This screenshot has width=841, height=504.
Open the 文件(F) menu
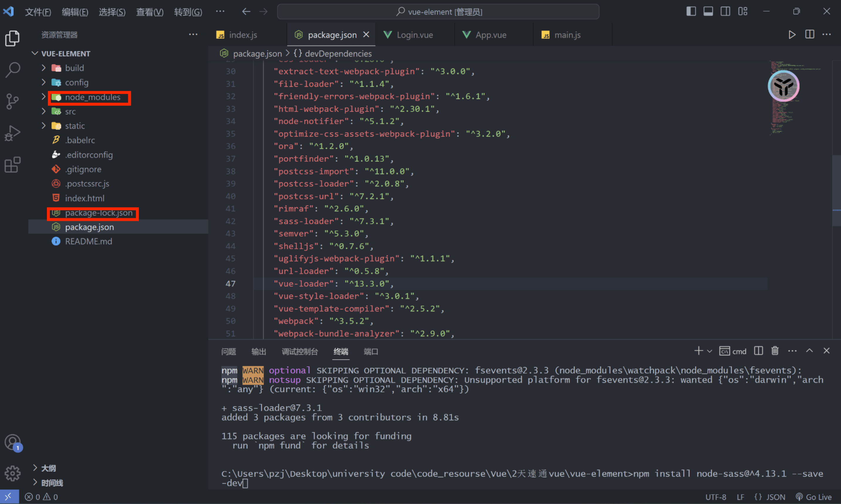[x=38, y=12]
